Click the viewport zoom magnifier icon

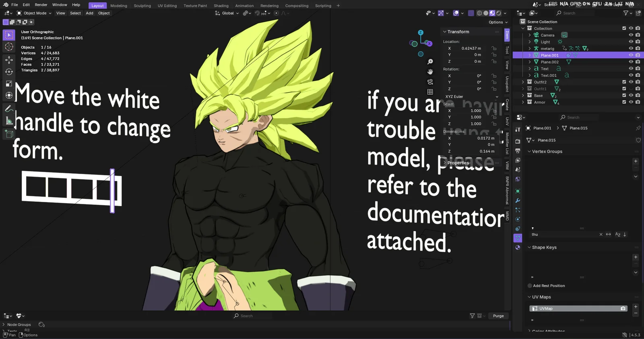(430, 62)
